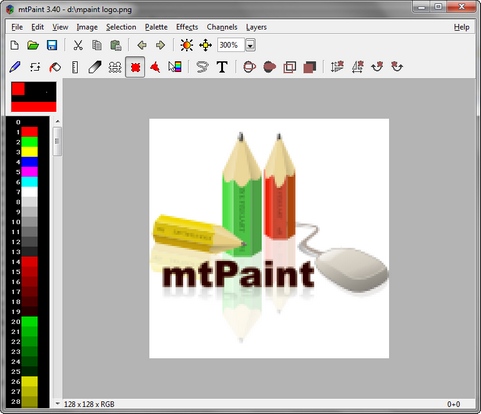Click the Filled Ellipse icon
The height and width of the screenshot is (414, 481).
click(270, 67)
